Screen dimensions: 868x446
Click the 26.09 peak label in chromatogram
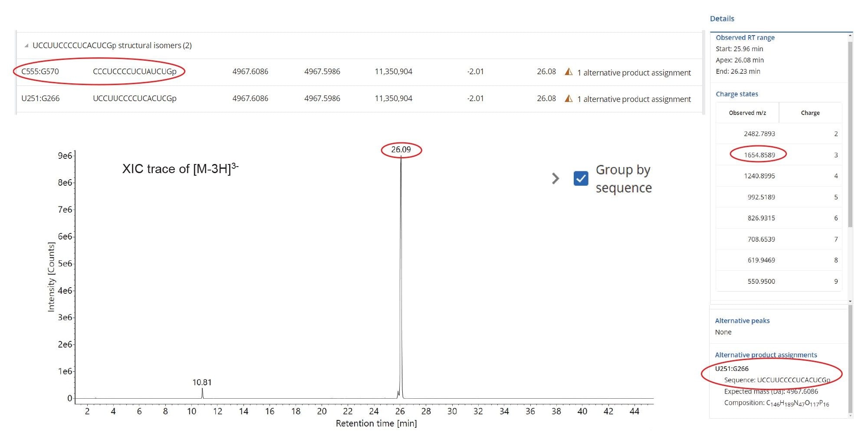point(401,150)
